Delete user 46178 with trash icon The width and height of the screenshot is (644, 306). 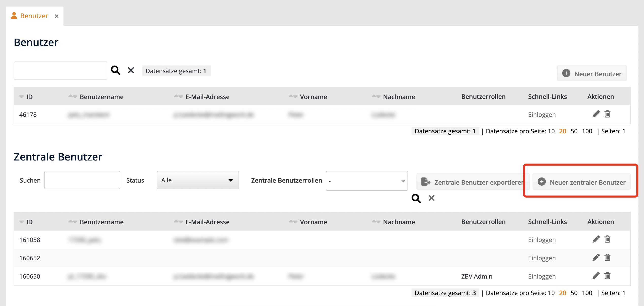pyautogui.click(x=607, y=114)
